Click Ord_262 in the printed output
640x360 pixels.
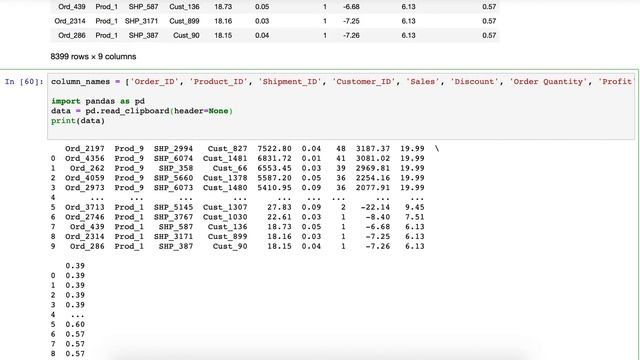[87, 168]
